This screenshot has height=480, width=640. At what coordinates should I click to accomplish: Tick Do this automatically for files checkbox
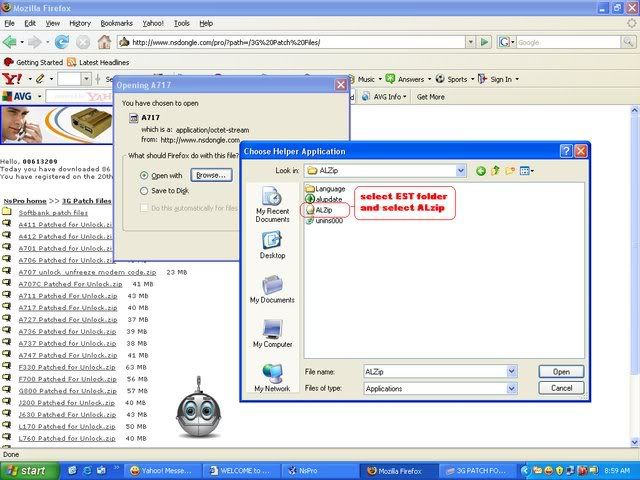click(144, 208)
